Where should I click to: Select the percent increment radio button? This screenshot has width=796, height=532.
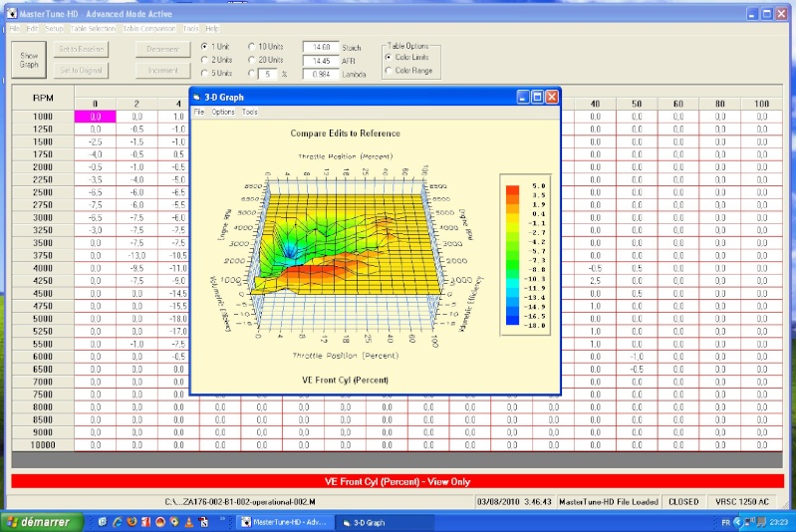click(251, 73)
